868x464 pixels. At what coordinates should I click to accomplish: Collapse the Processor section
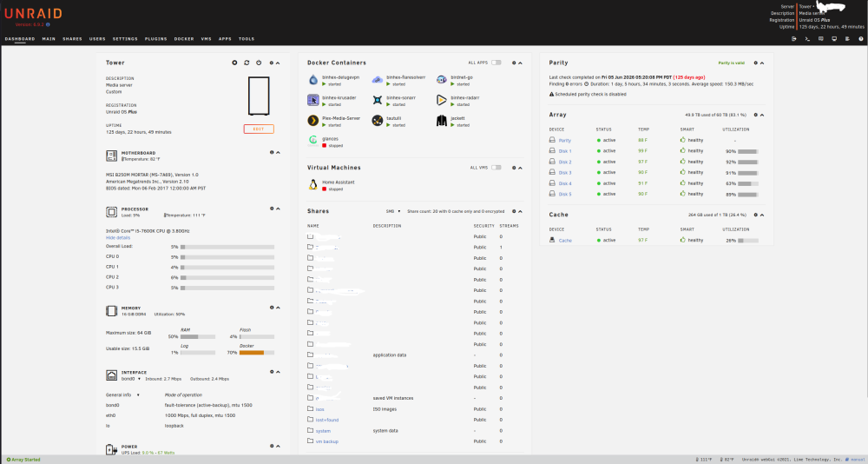(x=278, y=209)
